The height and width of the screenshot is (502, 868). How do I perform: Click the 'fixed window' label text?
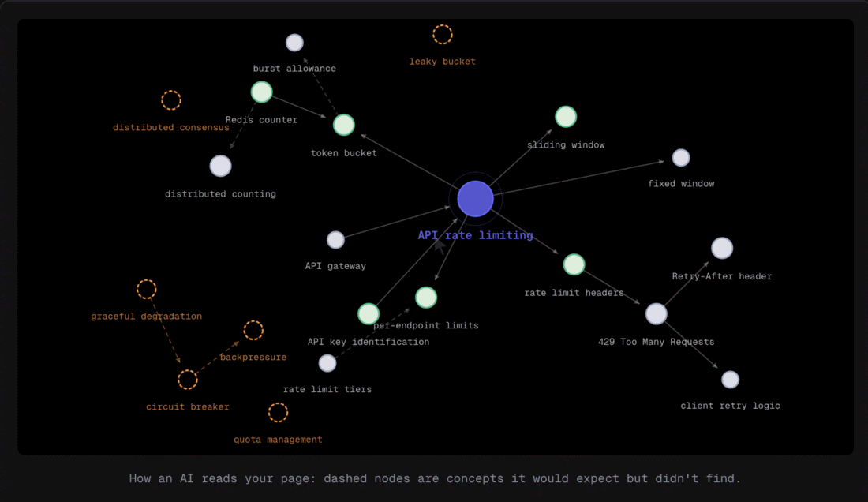pos(681,184)
